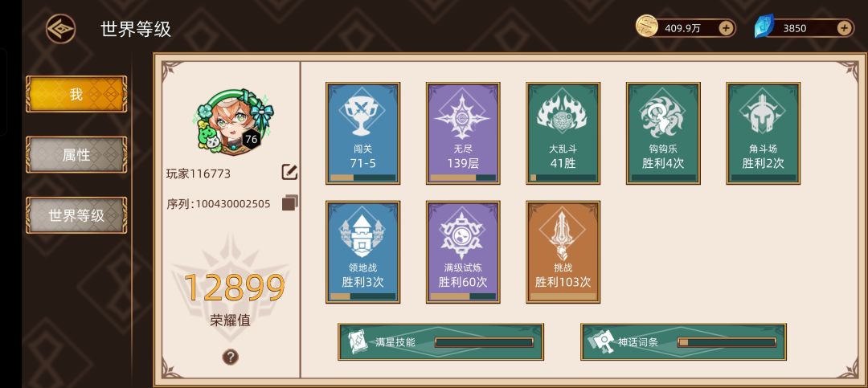Viewport: 868px width, 388px height.
Task: Open the 闯关 71-5 card
Action: point(362,133)
